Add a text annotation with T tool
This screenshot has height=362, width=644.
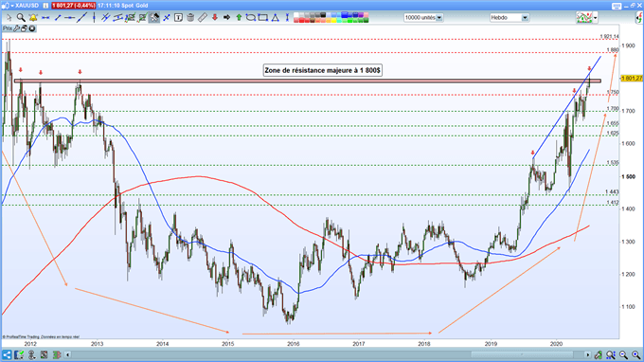pos(179,18)
